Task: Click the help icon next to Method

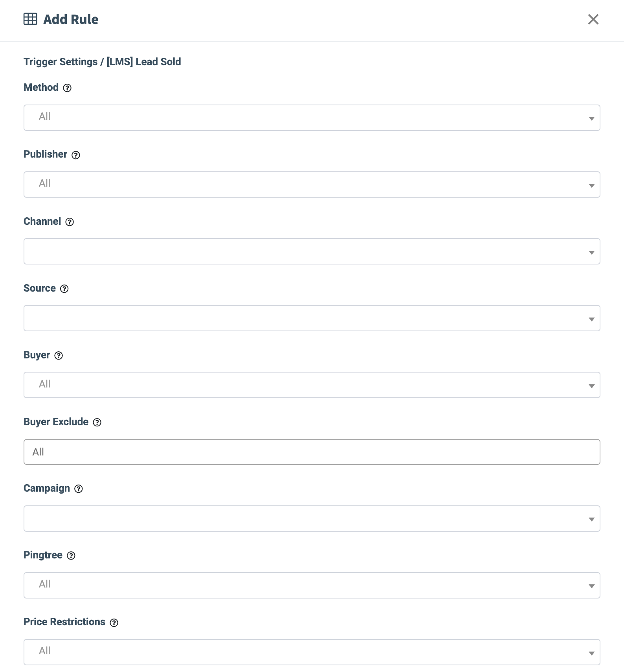Action: (x=67, y=88)
